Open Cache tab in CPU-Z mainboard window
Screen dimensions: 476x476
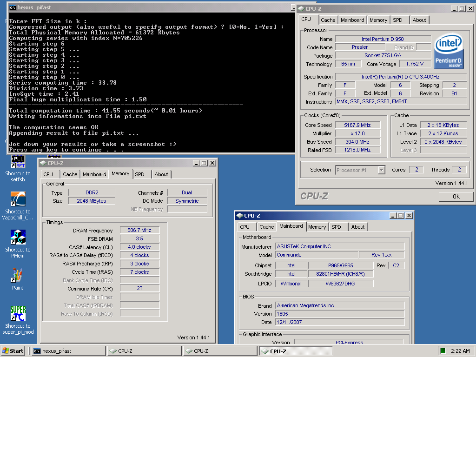[x=266, y=227]
